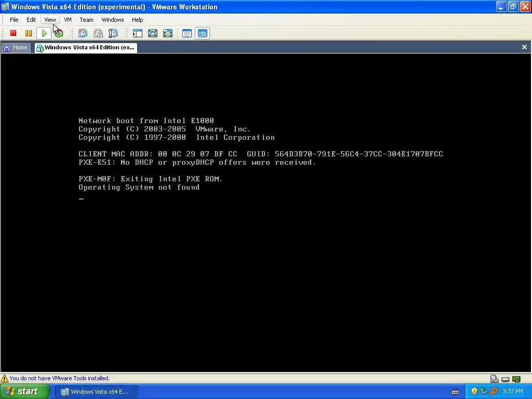Screen dimensions: 532x399
Task: Open the Help menu
Action: pos(137,20)
